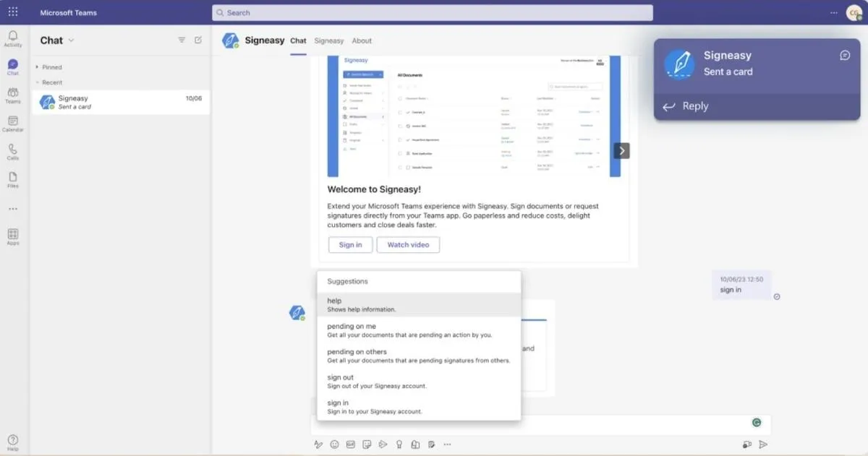Open Teams section in sidebar

(13, 95)
